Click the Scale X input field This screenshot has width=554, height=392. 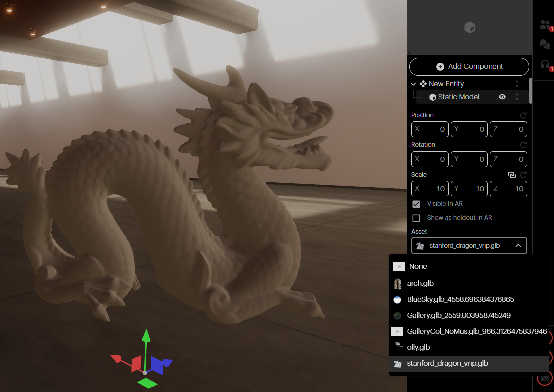[430, 189]
